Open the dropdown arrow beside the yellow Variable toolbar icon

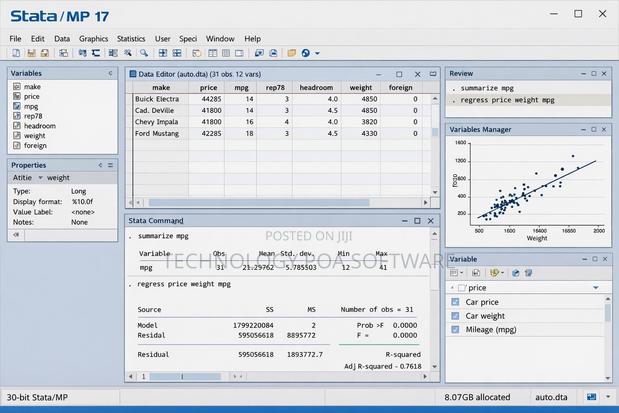point(502,273)
